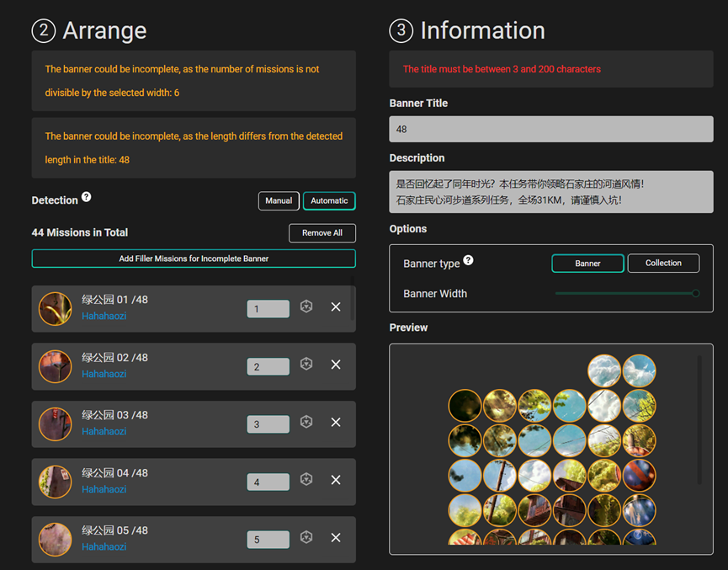Remove mission 绿公园 02 /48 with X
The height and width of the screenshot is (570, 728).
tap(336, 365)
